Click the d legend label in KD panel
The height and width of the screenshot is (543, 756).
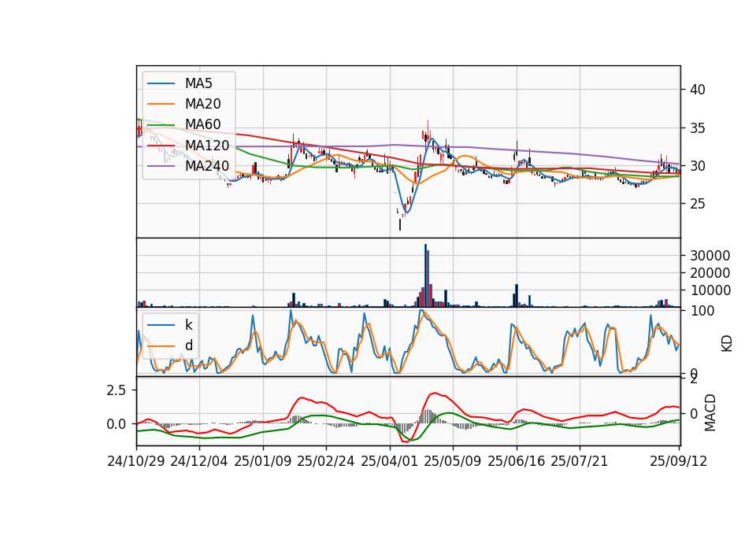188,345
